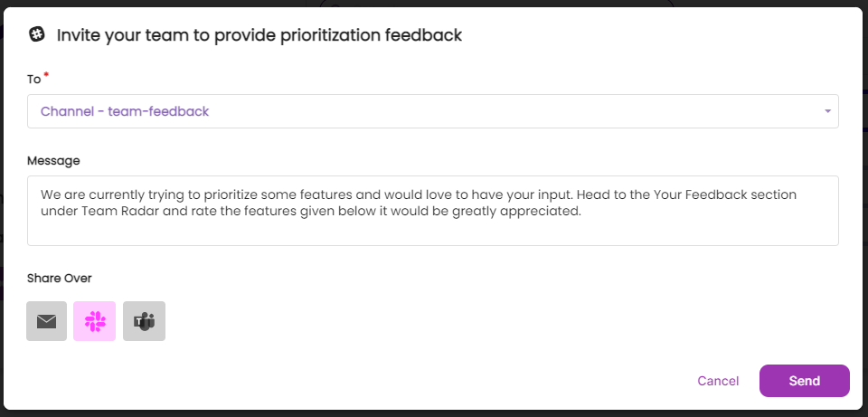Focus the Message text area

[433, 211]
